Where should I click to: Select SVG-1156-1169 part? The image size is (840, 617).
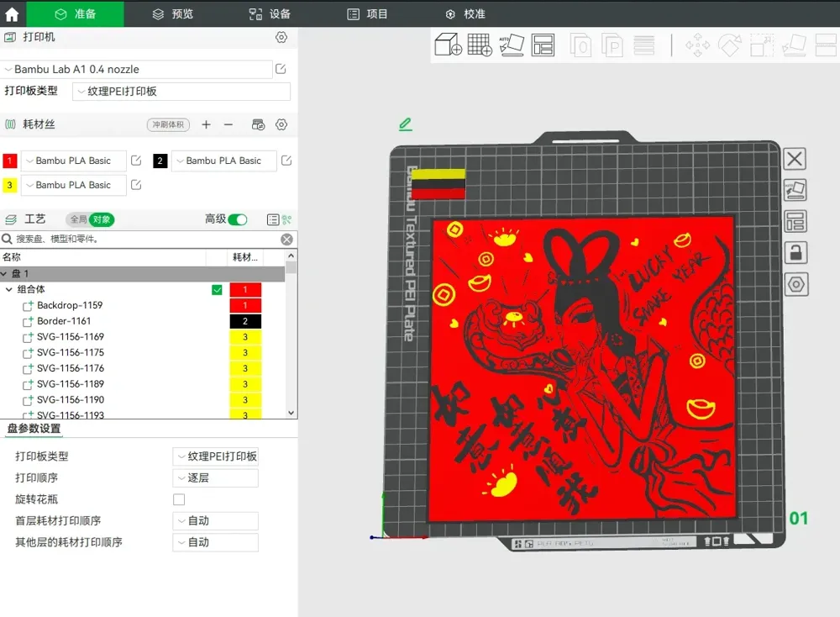(x=71, y=336)
